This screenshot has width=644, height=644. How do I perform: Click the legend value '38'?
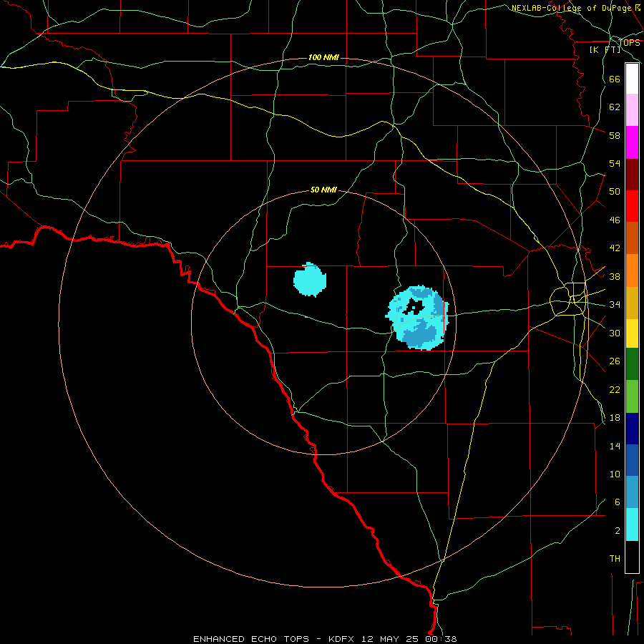pos(615,276)
